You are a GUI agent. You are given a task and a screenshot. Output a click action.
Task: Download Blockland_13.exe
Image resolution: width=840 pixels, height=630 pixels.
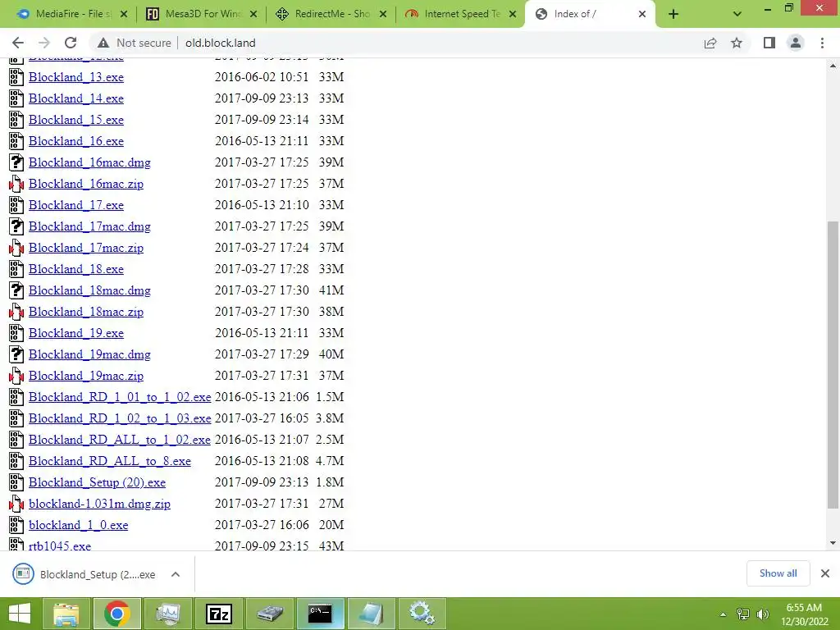[76, 77]
